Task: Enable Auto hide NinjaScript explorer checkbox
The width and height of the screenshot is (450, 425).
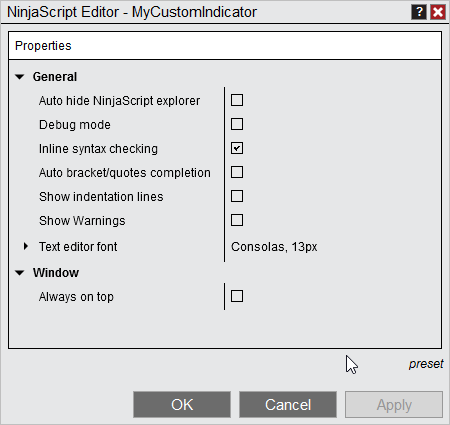Action: (237, 100)
